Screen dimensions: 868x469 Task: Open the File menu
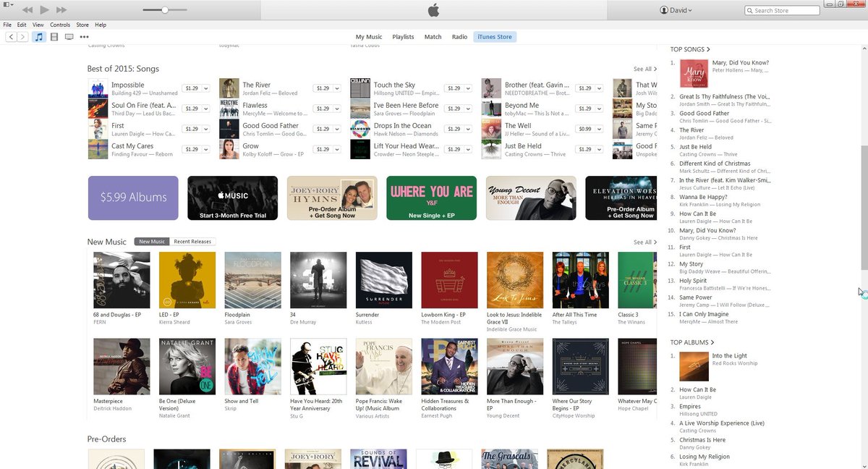(7, 25)
